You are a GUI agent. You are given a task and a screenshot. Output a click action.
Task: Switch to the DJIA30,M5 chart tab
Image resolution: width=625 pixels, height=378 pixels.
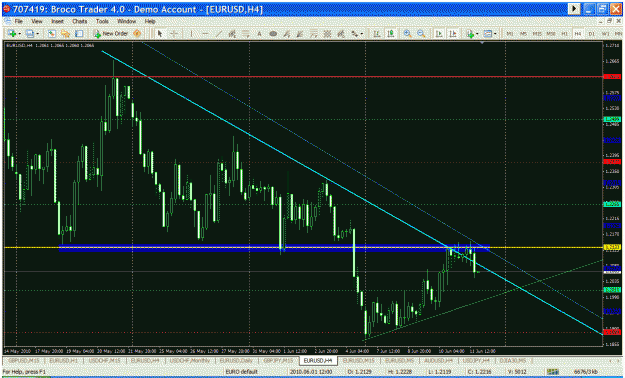point(513,360)
